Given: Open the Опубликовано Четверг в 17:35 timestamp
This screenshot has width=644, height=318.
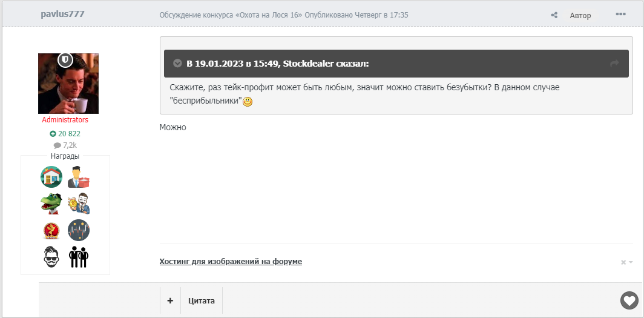Looking at the screenshot, I should (356, 15).
